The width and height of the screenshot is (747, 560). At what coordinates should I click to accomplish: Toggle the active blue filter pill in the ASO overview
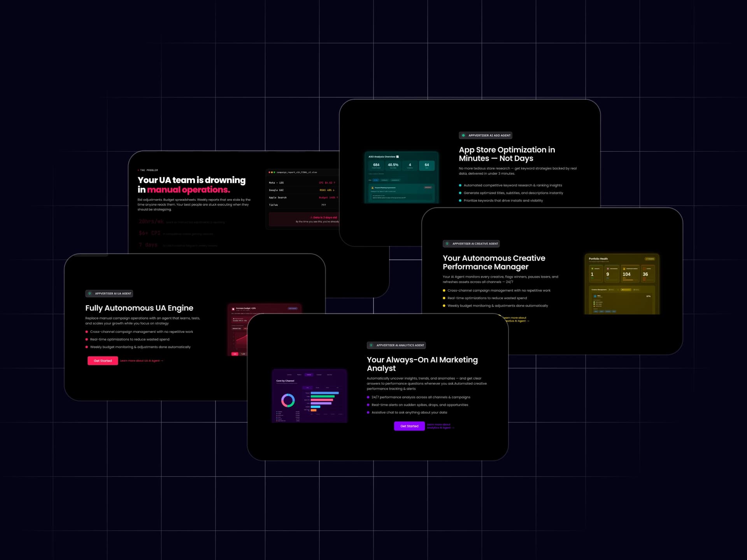375,180
